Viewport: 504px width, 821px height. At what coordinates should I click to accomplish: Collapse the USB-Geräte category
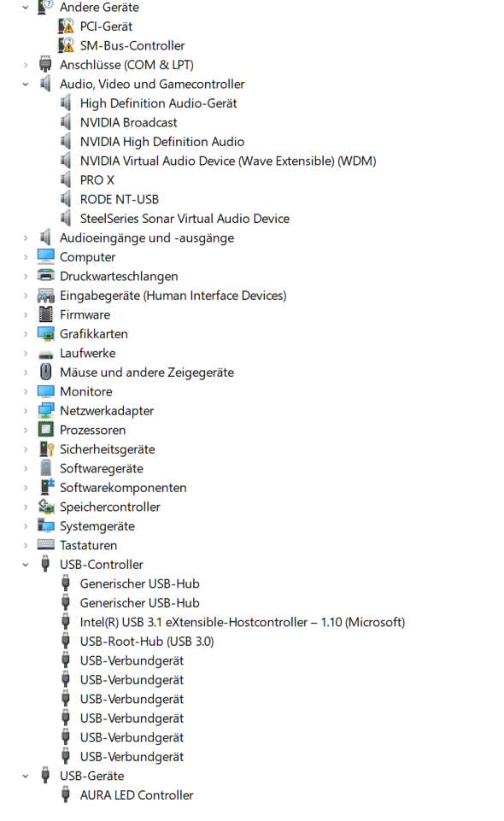[x=25, y=777]
